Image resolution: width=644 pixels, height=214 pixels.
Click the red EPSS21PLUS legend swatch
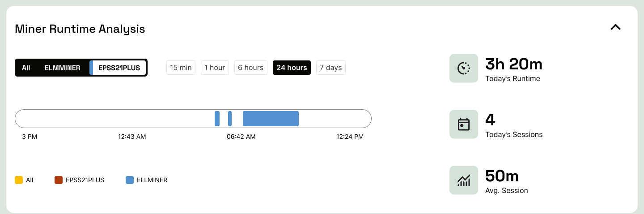58,180
